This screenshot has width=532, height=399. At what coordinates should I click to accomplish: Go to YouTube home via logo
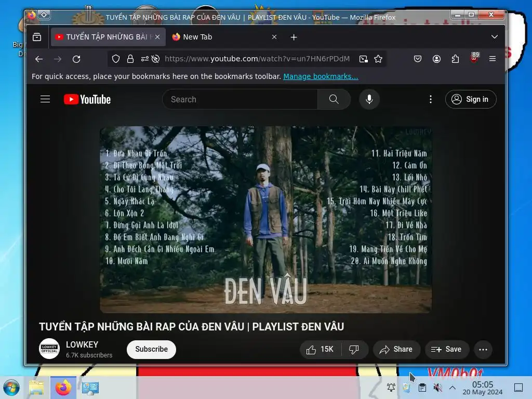point(87,99)
